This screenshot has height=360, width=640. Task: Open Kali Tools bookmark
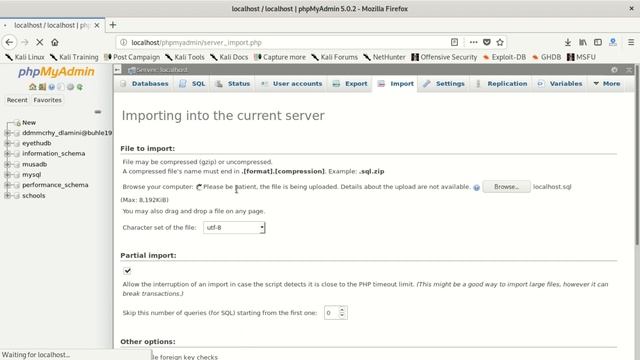tap(185, 57)
